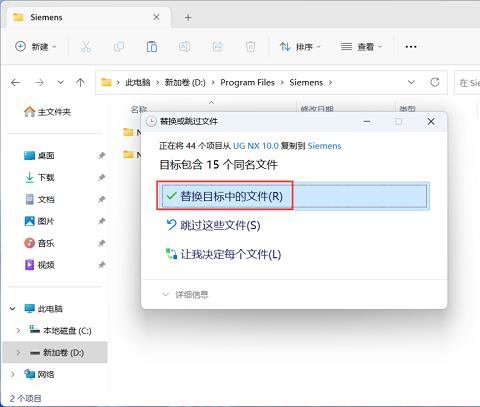Click the pin icon beside 视频
The height and width of the screenshot is (407, 480).
click(102, 265)
